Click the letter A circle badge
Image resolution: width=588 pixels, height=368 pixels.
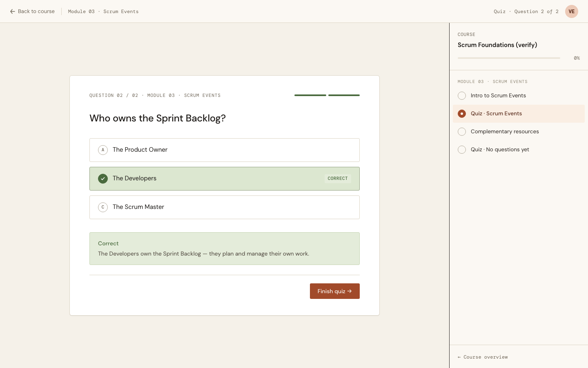[103, 150]
